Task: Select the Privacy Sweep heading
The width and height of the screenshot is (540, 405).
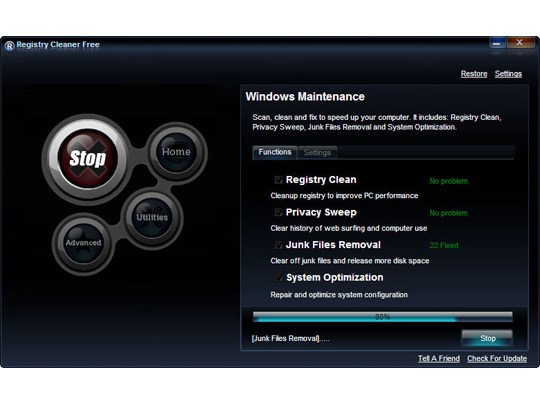Action: tap(321, 212)
